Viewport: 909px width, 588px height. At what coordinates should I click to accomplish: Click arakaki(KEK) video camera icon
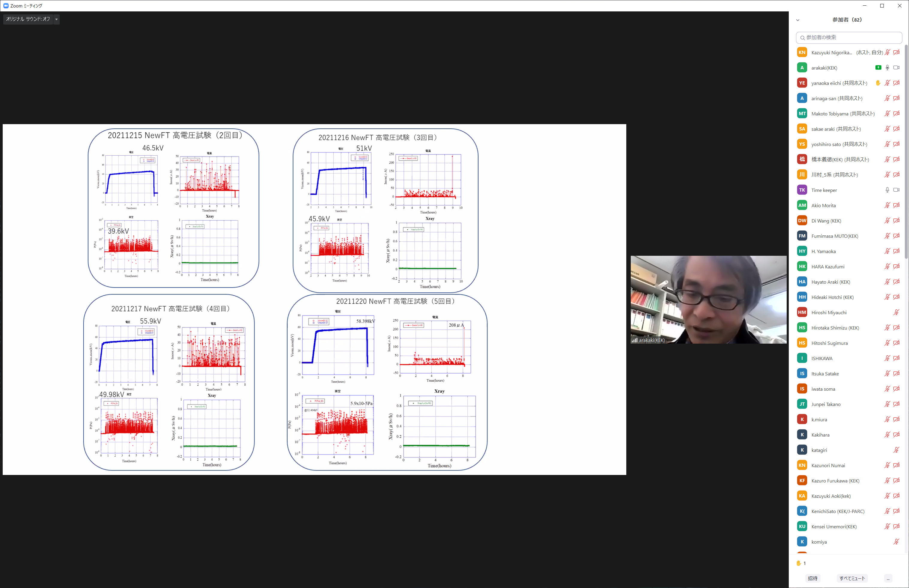(x=896, y=67)
